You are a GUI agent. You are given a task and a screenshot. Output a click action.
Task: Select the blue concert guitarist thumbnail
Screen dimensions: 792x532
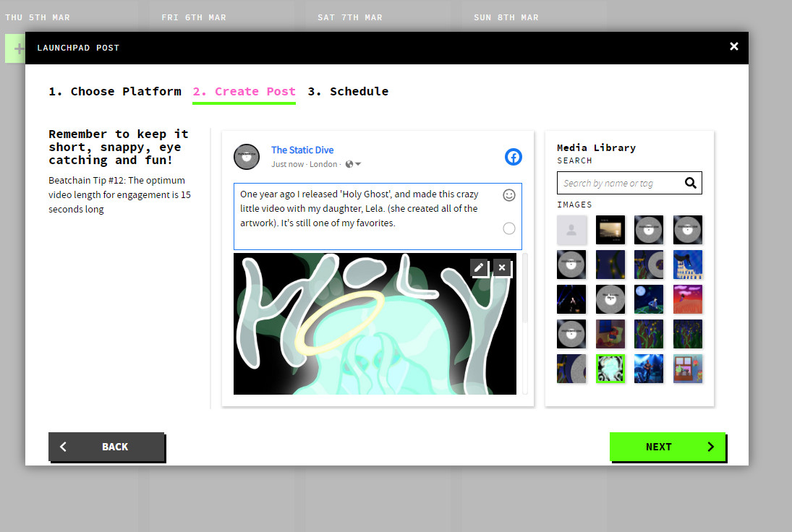point(649,369)
